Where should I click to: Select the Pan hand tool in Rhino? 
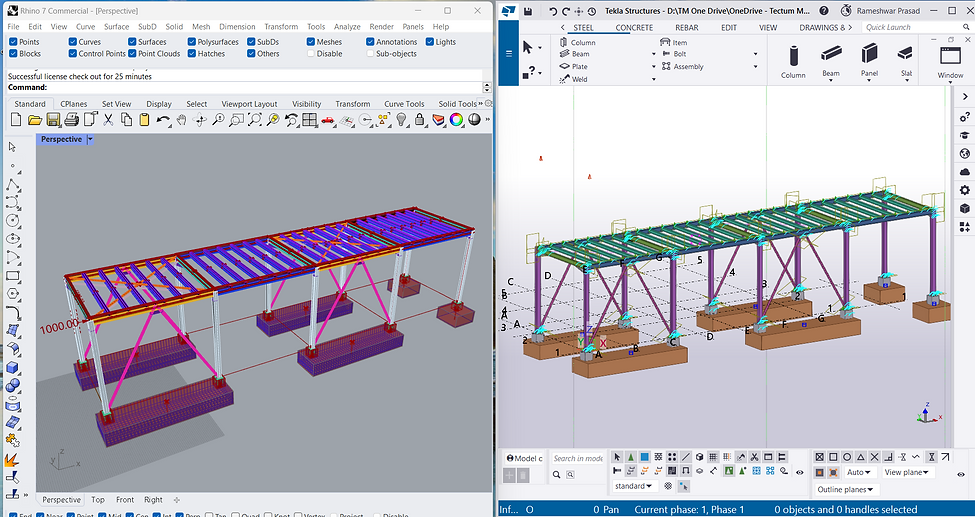pos(182,119)
